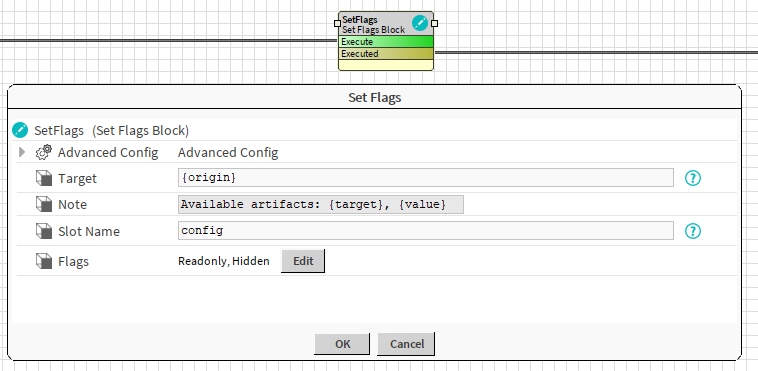
Task: Click the Slot Name label
Action: click(89, 231)
